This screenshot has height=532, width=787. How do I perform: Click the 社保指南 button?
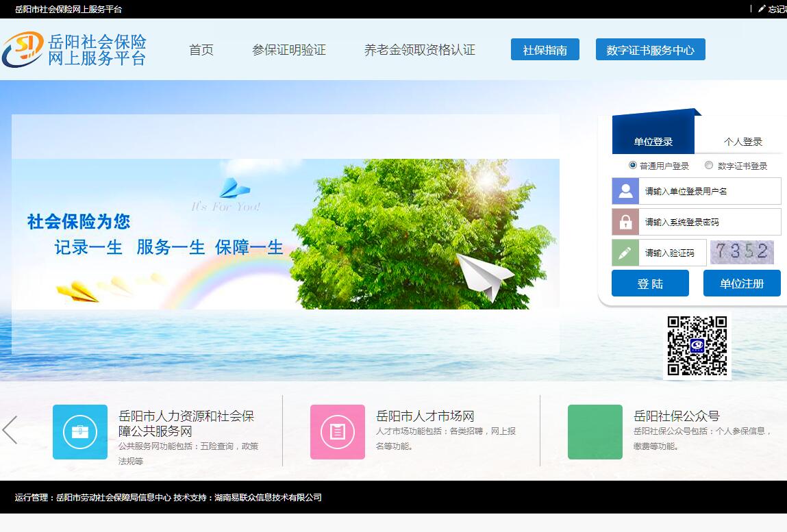click(545, 50)
